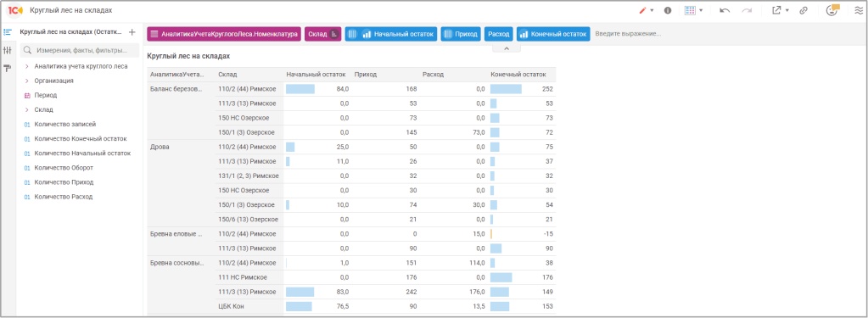This screenshot has width=868, height=318.
Task: Click the red pencil edit icon
Action: [642, 10]
